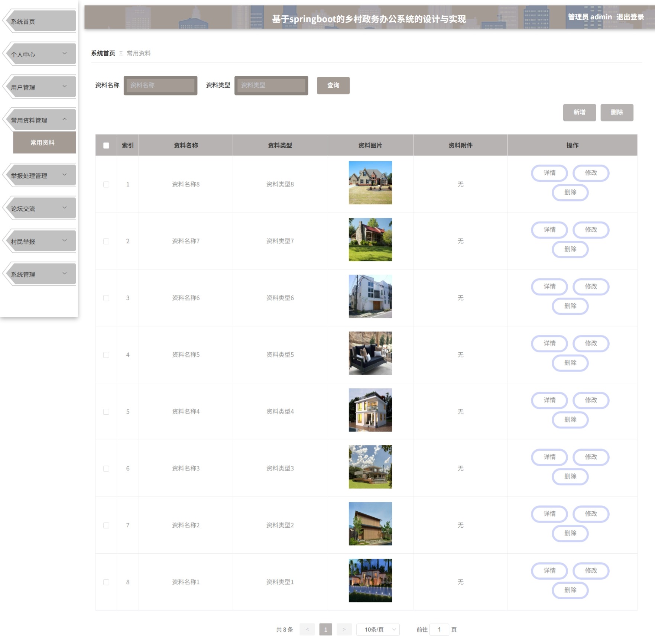Focus the 资料名称 search input field
This screenshot has height=644, width=655.
pos(160,85)
